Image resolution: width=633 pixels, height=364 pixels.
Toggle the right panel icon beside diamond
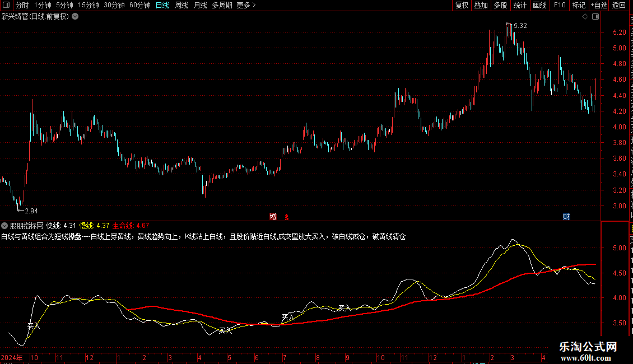(595, 17)
